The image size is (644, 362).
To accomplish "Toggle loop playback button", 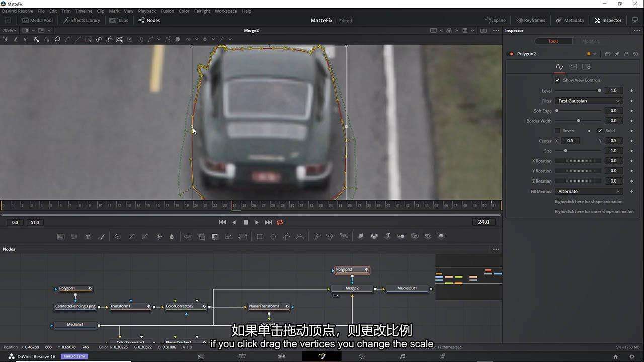I will 280,222.
